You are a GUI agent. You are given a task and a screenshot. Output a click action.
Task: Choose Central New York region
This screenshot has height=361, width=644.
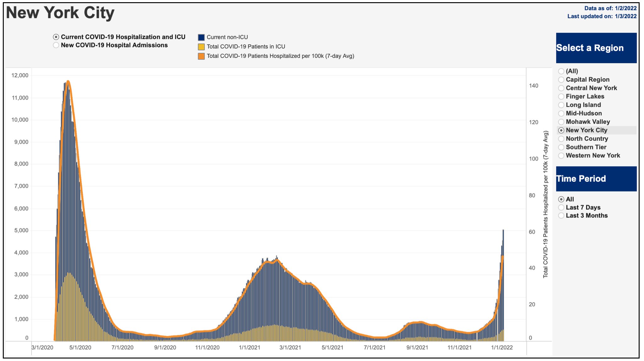(x=561, y=88)
